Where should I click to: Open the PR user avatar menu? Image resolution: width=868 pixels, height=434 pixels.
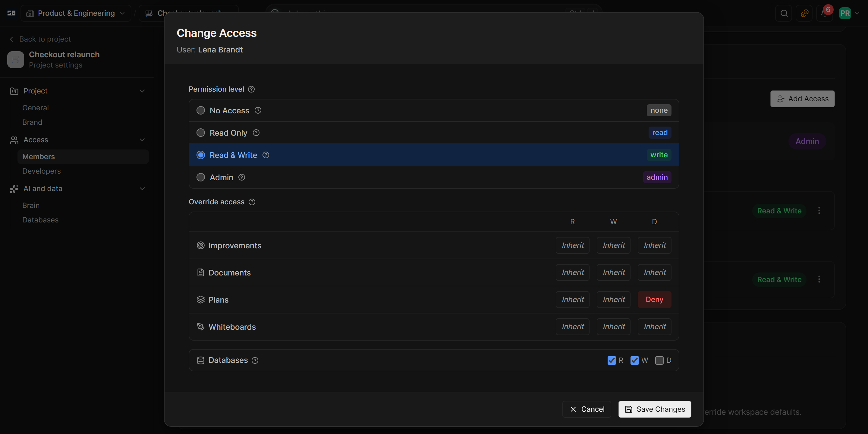849,13
